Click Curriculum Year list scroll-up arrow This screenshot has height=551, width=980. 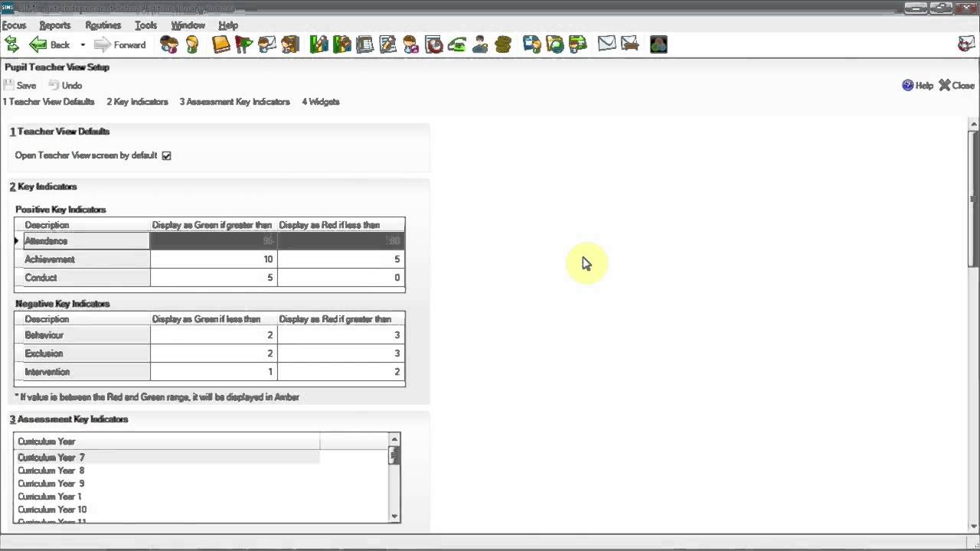pos(395,439)
